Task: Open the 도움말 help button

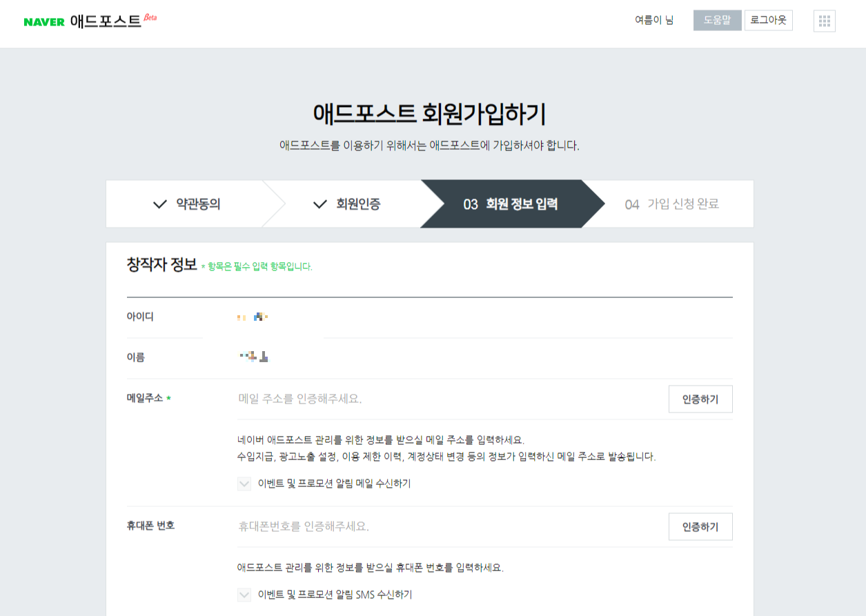Action: click(718, 20)
